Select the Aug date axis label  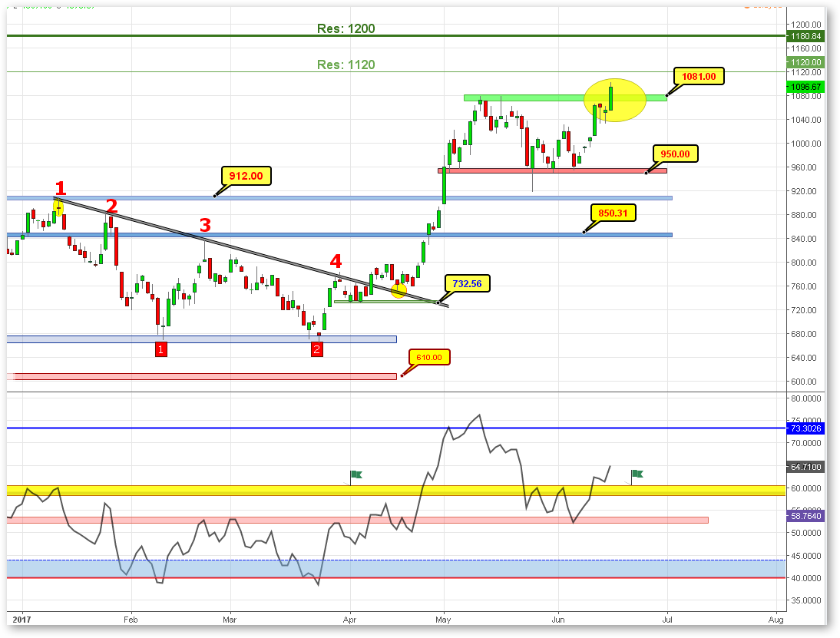(x=776, y=620)
